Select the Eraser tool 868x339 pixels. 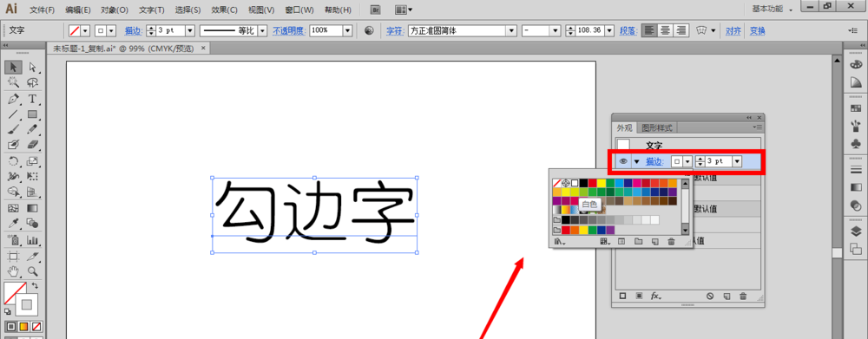tap(32, 145)
